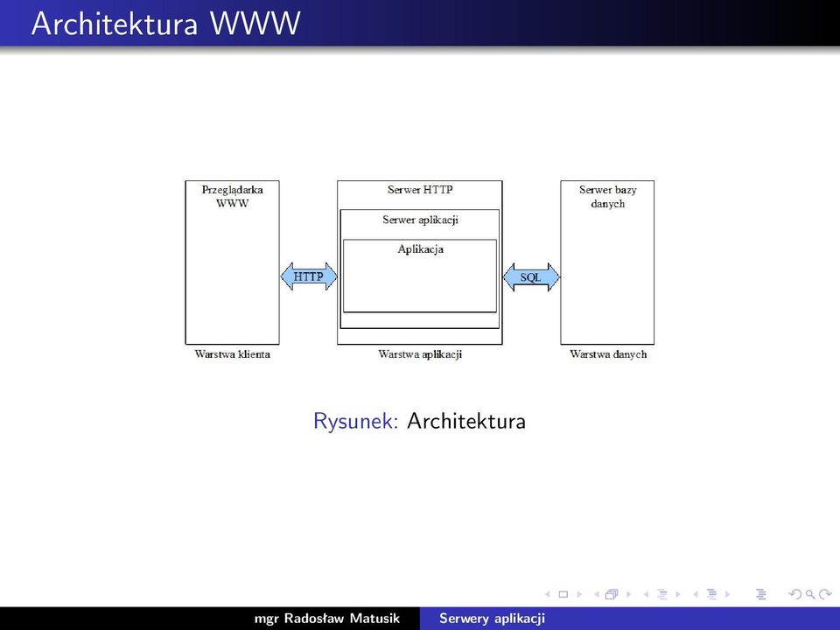Viewport: 840px width, 630px height.
Task: Click the Warstwa aplikacji caption
Action: [x=420, y=354]
